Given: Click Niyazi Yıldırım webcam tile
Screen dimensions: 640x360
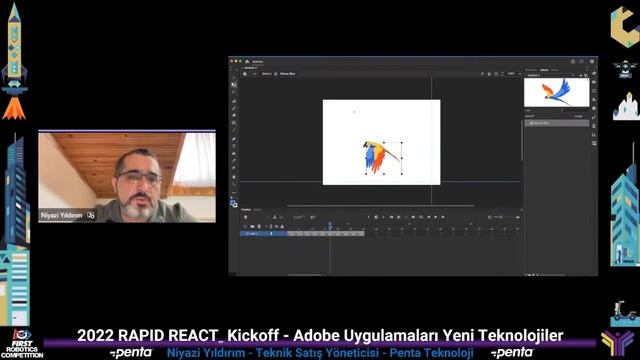Looking at the screenshot, I should tap(127, 176).
